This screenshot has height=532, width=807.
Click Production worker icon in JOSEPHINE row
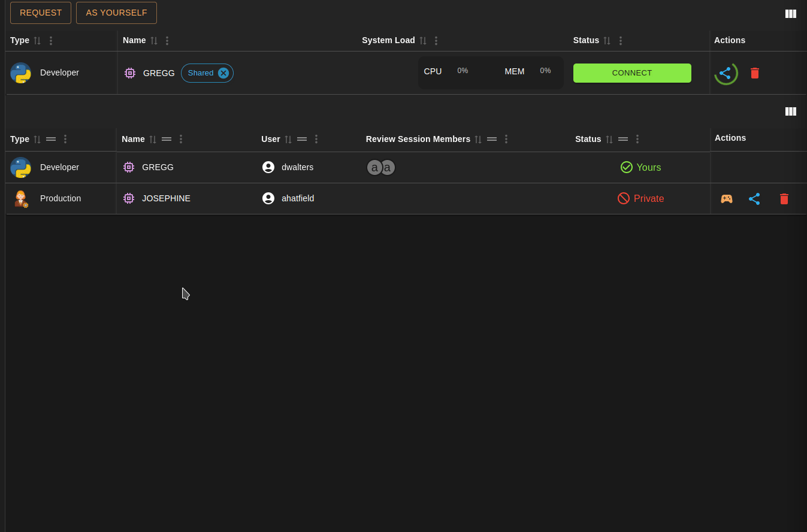(21, 199)
